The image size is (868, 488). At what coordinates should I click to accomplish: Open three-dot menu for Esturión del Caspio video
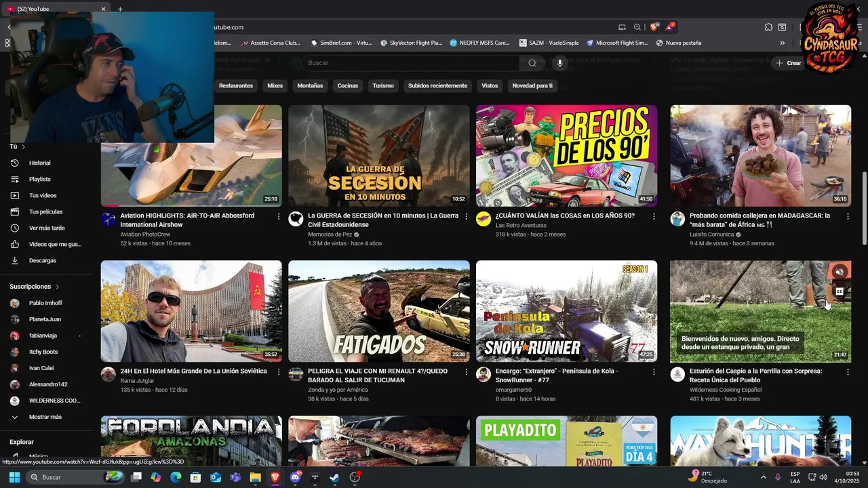848,372
